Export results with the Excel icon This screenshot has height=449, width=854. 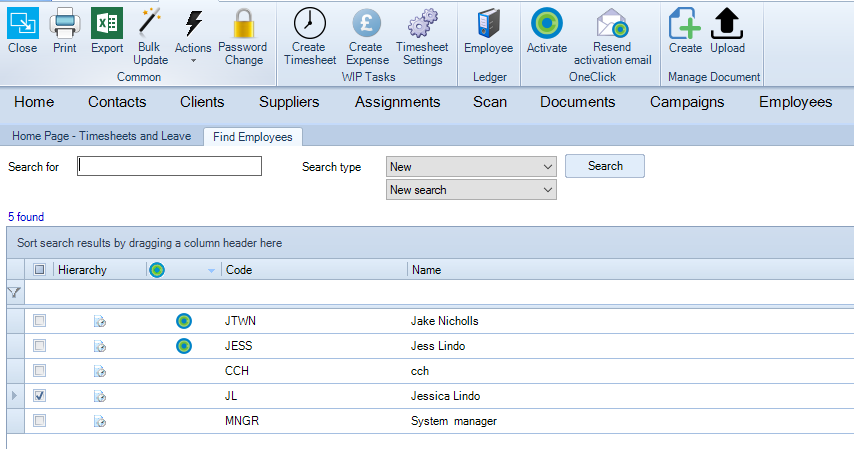click(107, 23)
